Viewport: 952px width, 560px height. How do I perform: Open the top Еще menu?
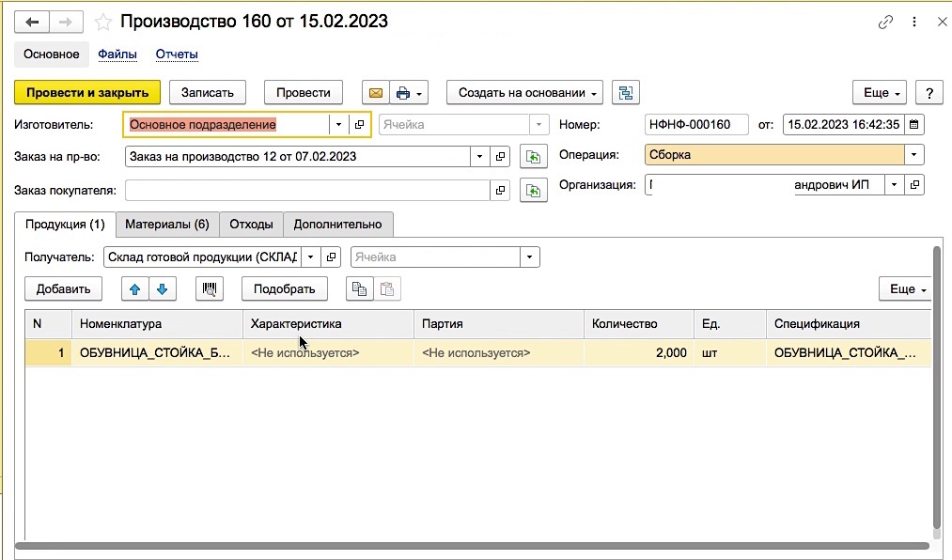(x=881, y=93)
